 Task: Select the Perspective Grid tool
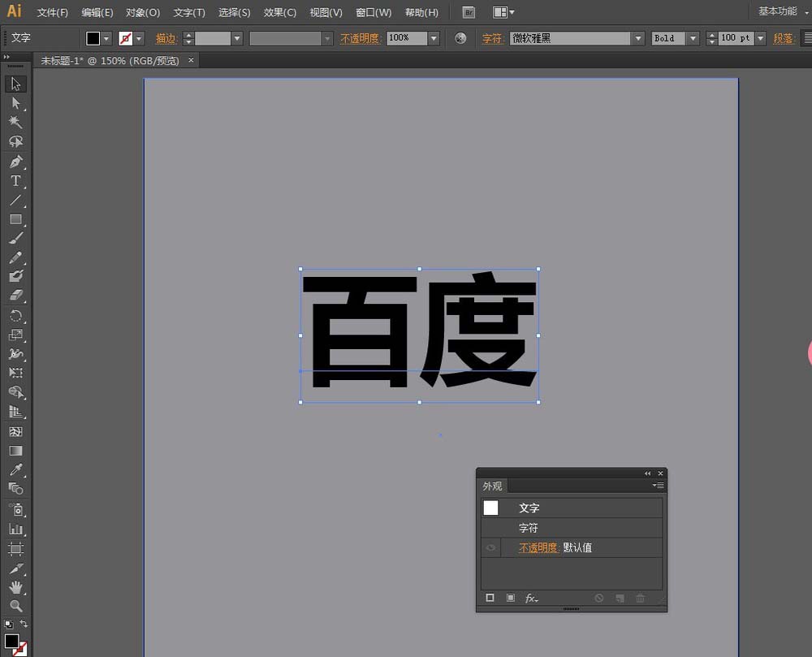coord(15,412)
